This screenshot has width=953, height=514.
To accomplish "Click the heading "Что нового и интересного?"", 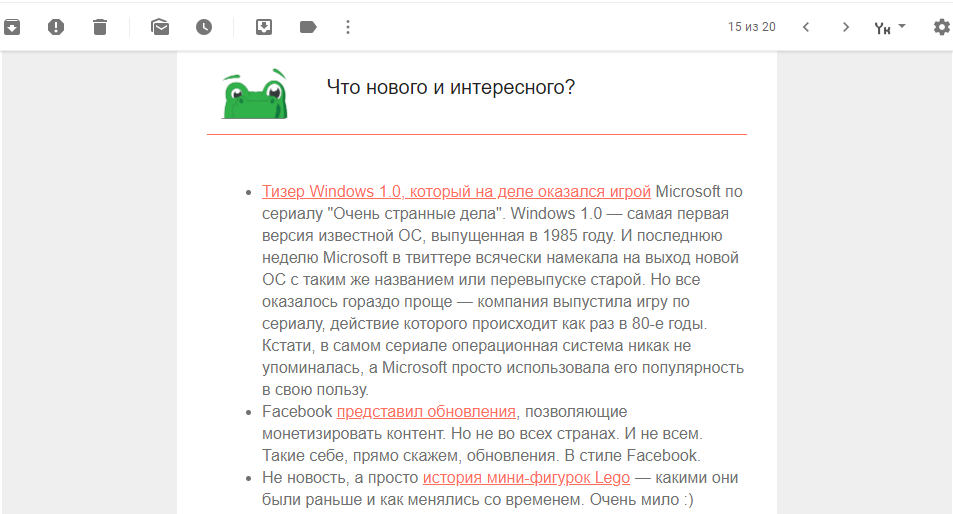I will (x=450, y=87).
